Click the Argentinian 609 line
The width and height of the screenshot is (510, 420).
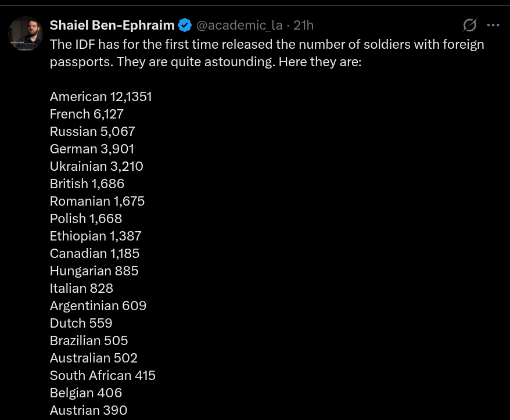click(x=98, y=306)
